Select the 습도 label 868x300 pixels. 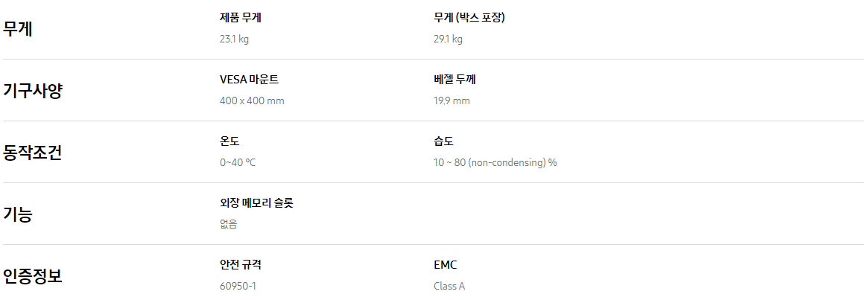click(x=443, y=141)
